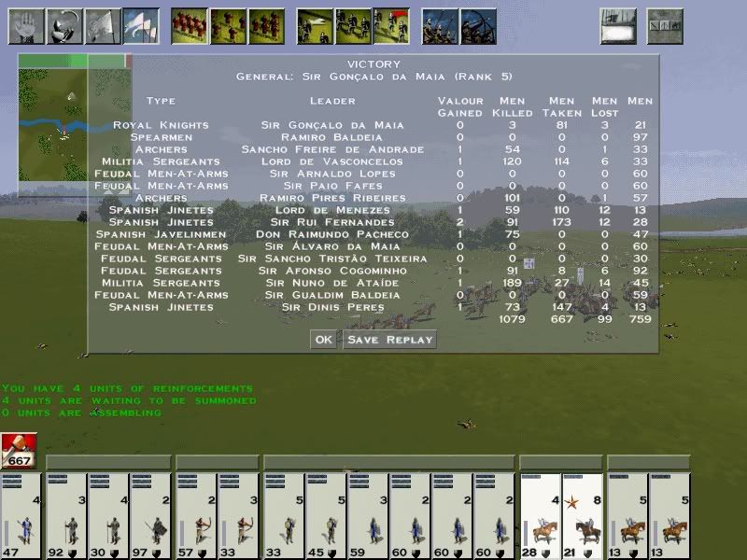Click the Type column header
Image resolution: width=747 pixels, height=560 pixels.
pyautogui.click(x=161, y=101)
